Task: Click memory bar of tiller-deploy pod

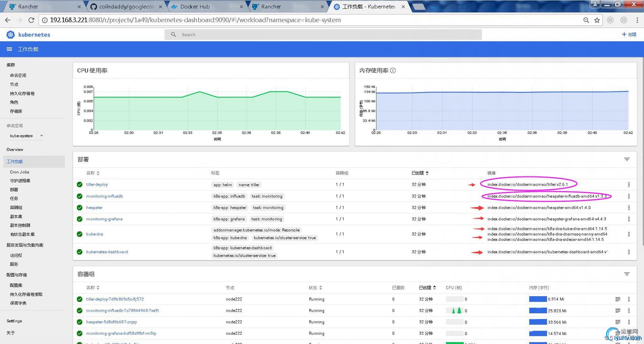Action: [x=538, y=299]
